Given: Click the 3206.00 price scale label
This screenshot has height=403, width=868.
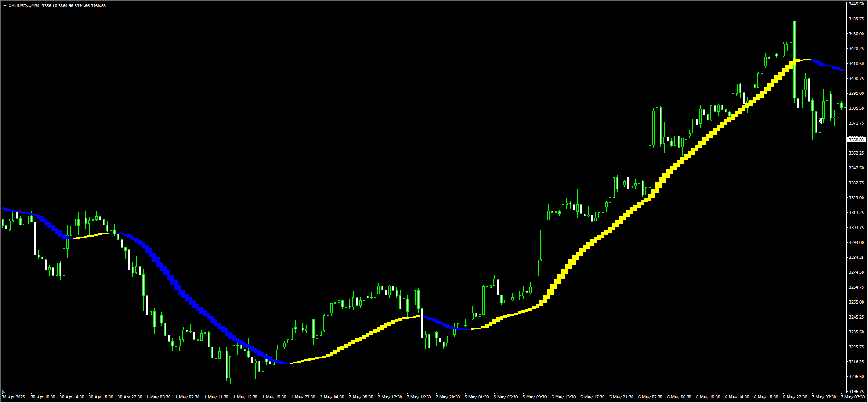Looking at the screenshot, I should tap(857, 377).
